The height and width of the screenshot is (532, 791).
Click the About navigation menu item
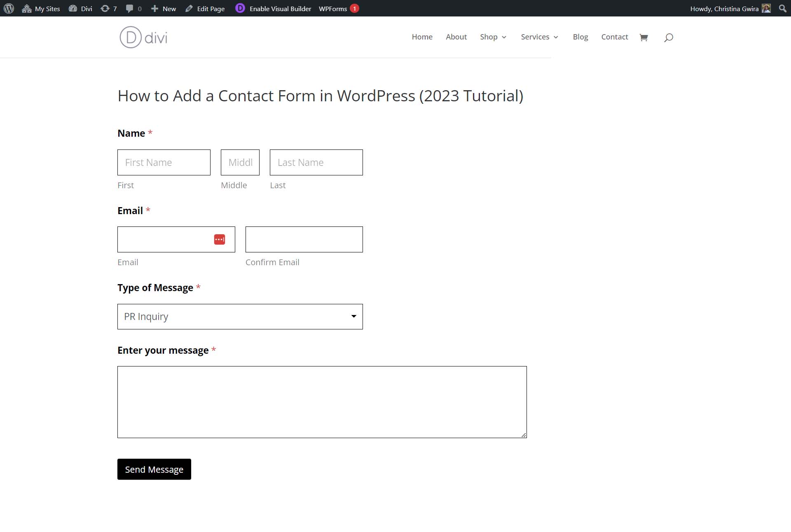click(456, 37)
